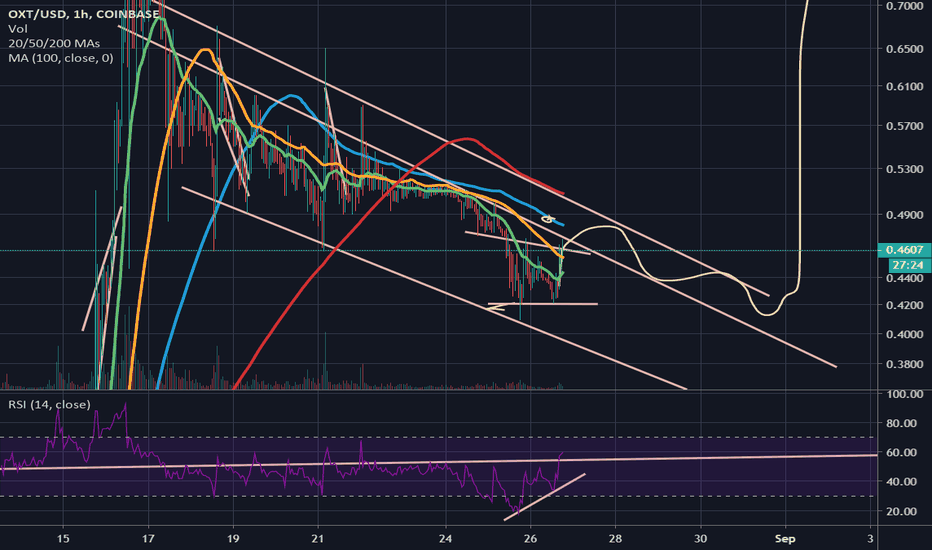932x550 pixels.
Task: Select the 0.4000 price axis label
Action: [x=905, y=335]
